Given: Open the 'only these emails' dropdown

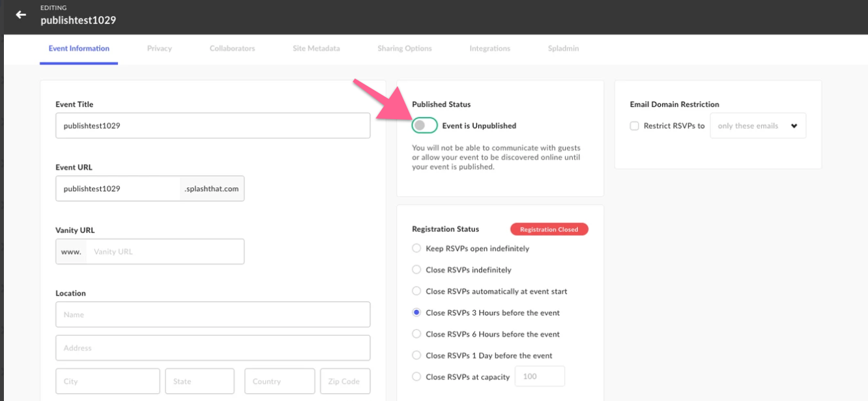Looking at the screenshot, I should pyautogui.click(x=757, y=126).
